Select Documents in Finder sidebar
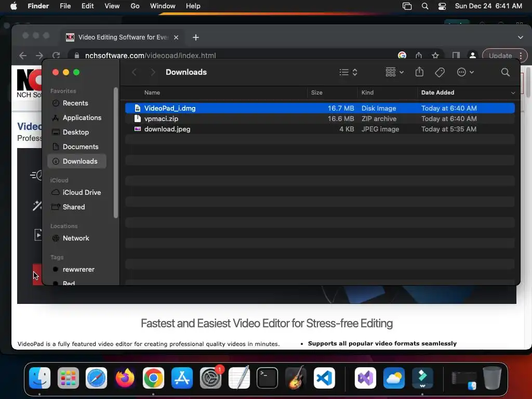Screen dimensions: 532x399 click(77, 147)
